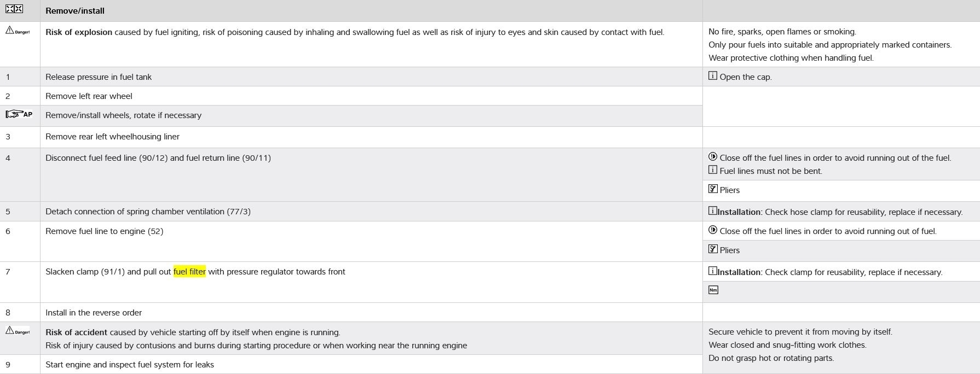Click the highlighted fuel filter text
The width and height of the screenshot is (980, 374).
click(189, 272)
